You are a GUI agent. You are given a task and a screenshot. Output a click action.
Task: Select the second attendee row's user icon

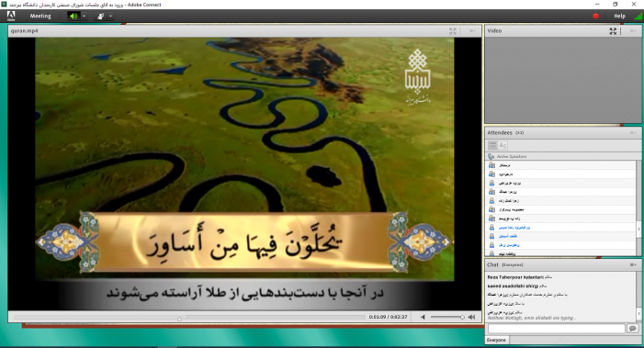[x=491, y=174]
